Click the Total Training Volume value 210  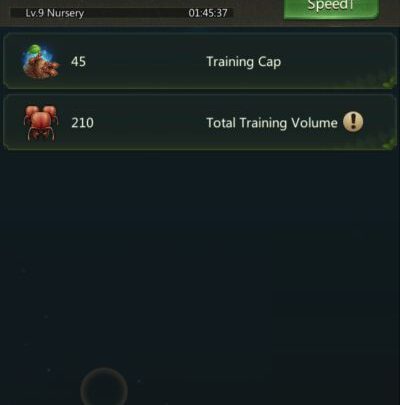coord(82,123)
